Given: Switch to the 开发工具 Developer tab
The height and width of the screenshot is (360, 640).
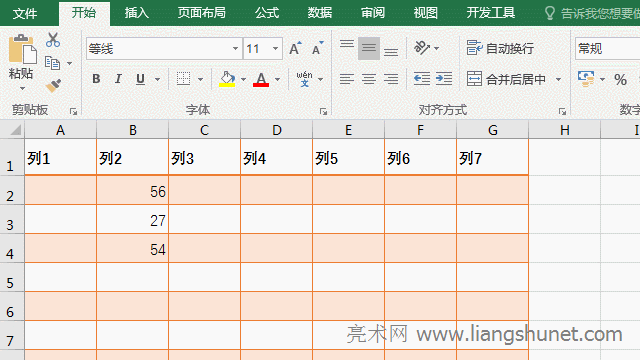Looking at the screenshot, I should (x=491, y=13).
